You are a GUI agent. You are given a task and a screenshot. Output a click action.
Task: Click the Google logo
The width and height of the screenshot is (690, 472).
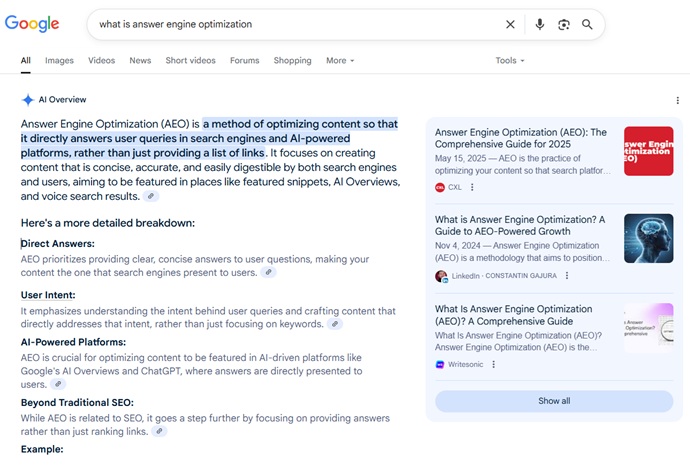[x=32, y=24]
